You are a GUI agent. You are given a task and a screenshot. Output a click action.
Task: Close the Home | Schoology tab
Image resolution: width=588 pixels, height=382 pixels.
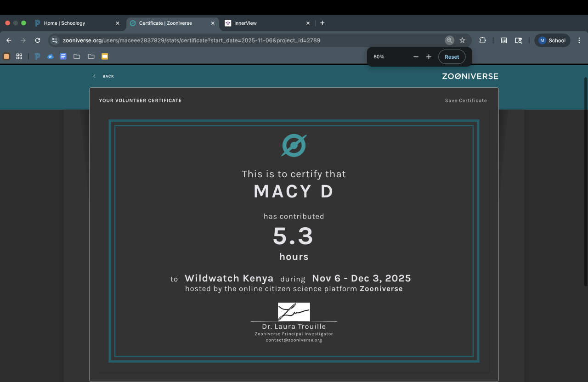117,23
